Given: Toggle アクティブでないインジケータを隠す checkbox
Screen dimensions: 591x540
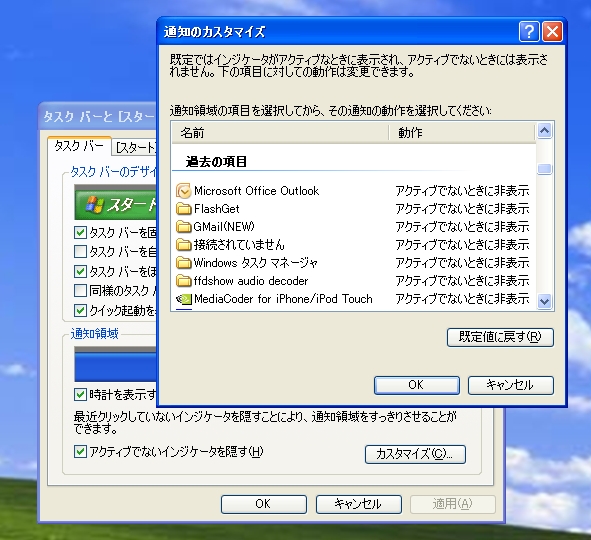Looking at the screenshot, I should (x=80, y=451).
